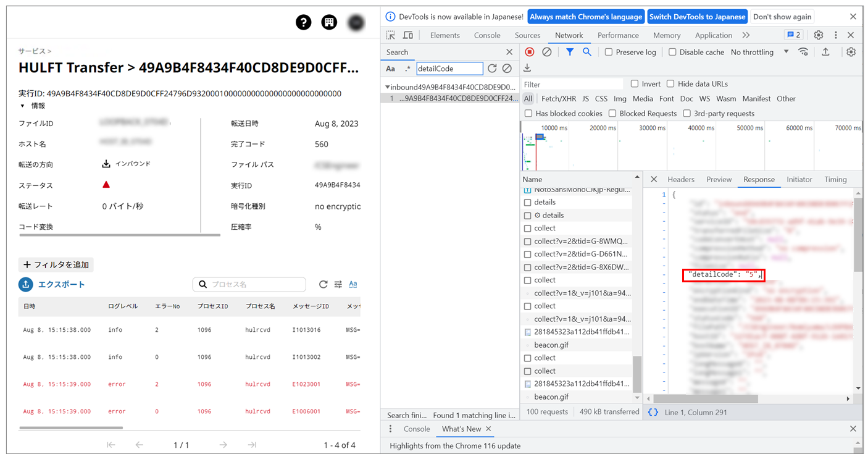Image resolution: width=868 pixels, height=459 pixels.
Task: Click the help question mark icon
Action: click(x=303, y=22)
